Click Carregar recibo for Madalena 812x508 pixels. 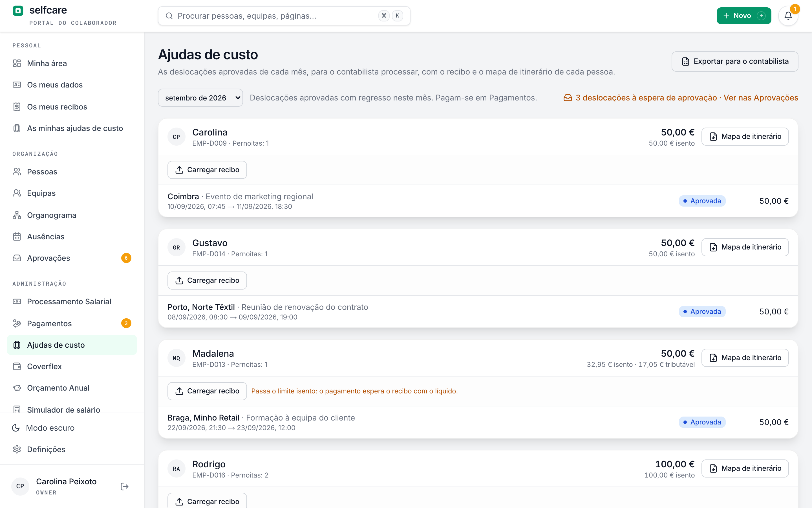tap(207, 391)
